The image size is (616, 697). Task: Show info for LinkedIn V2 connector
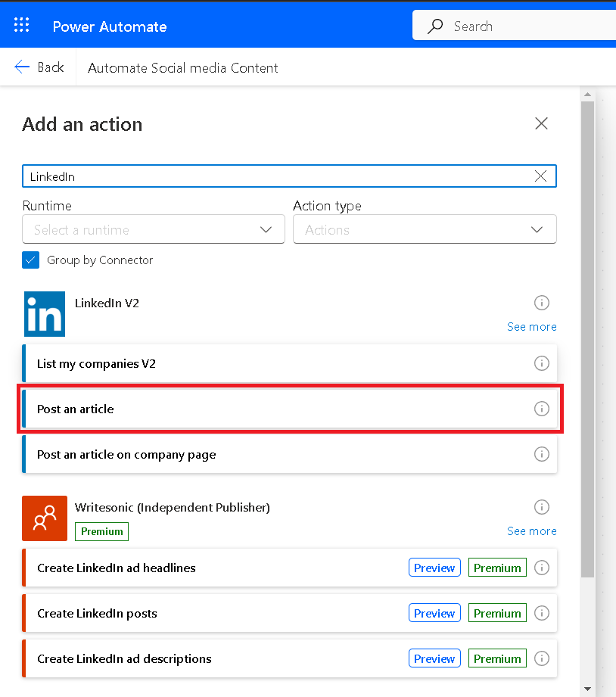(x=541, y=303)
